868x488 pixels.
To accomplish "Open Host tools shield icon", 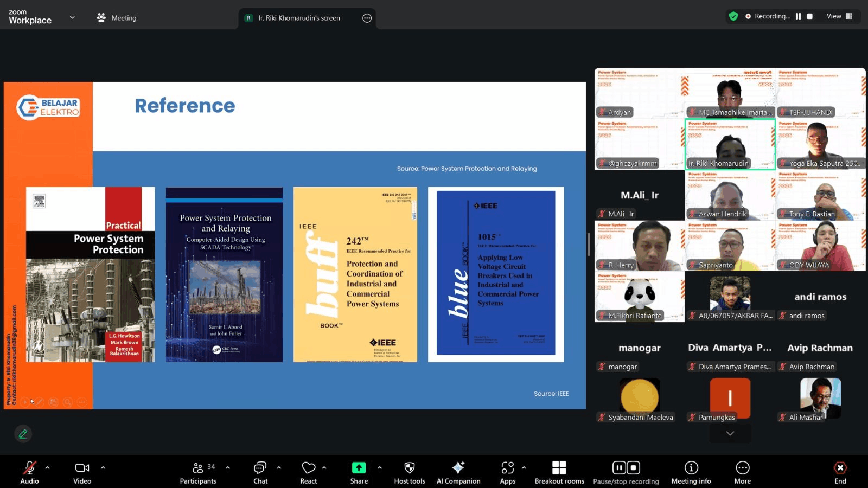I will [410, 468].
